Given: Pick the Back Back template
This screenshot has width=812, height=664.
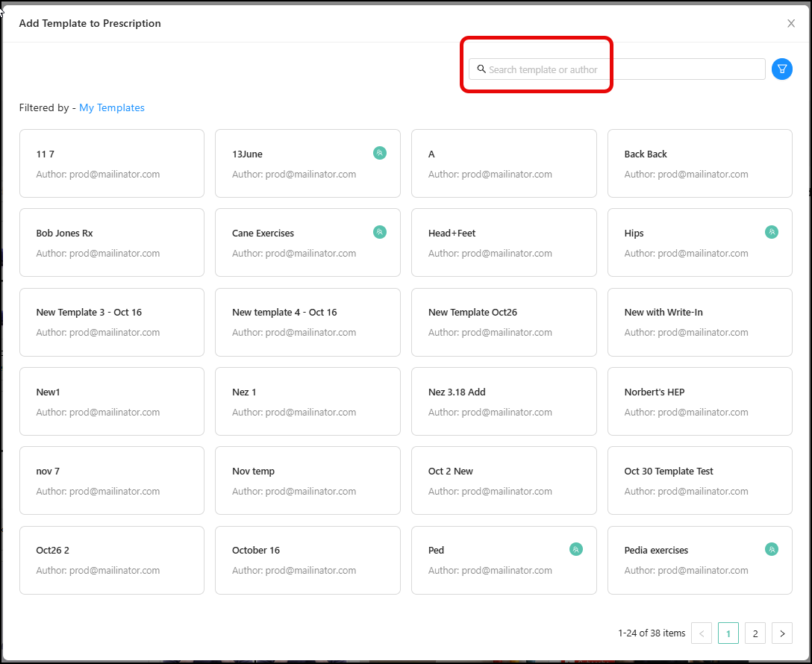Looking at the screenshot, I should [699, 163].
